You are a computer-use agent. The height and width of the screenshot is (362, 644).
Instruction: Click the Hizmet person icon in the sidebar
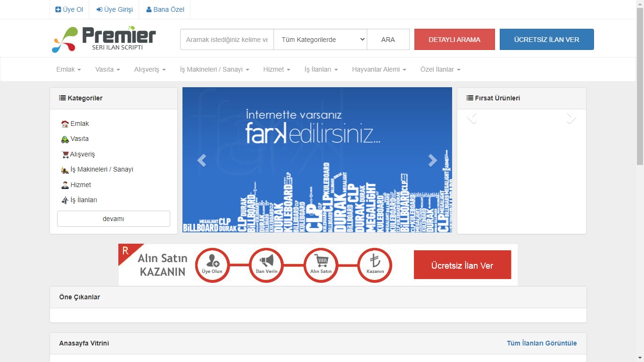pyautogui.click(x=65, y=184)
